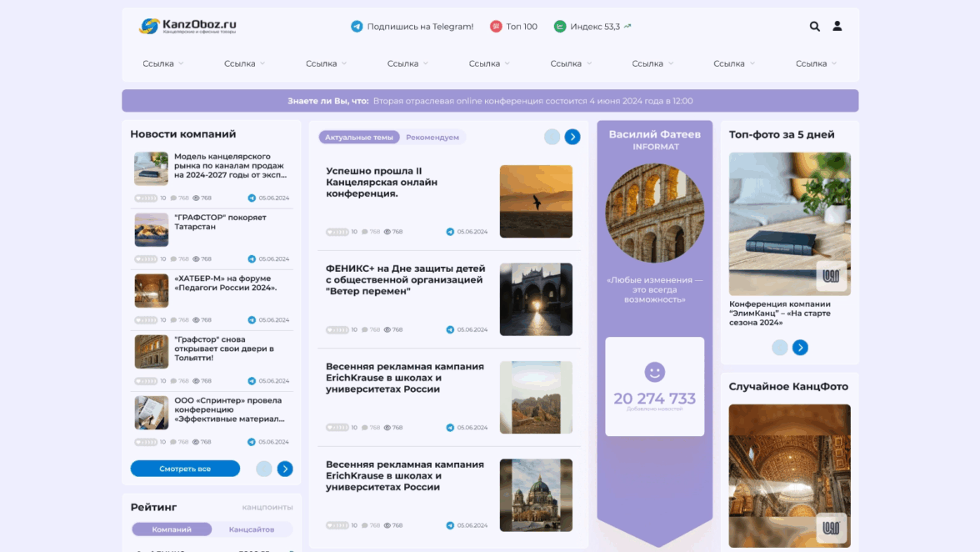
Task: Open the fifth Ссылка navigation dropdown
Action: [489, 63]
